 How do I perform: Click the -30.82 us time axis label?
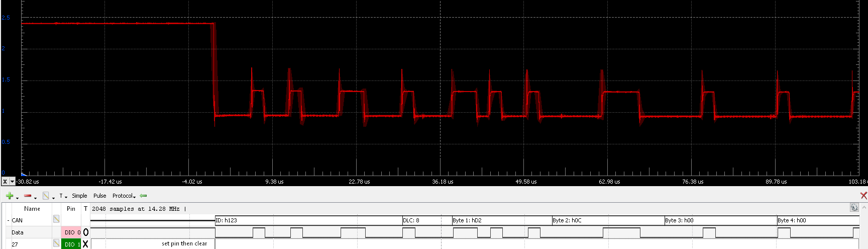(28, 182)
